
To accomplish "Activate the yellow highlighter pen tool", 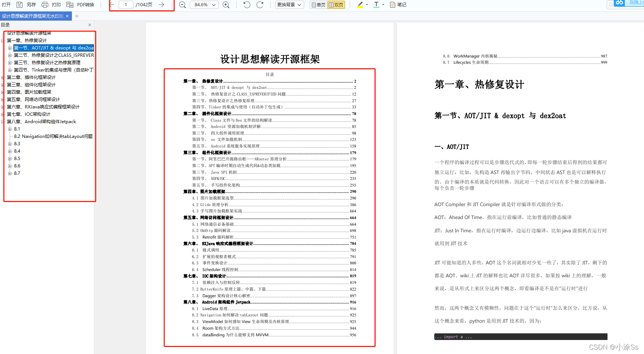I will point(360,5).
